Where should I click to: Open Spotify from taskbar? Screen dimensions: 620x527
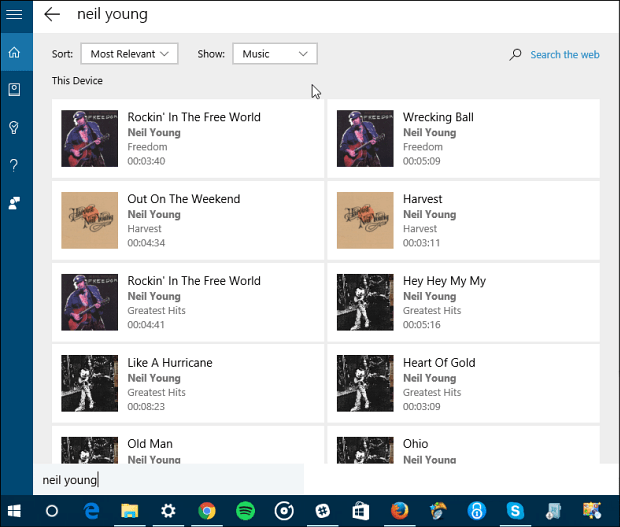(245, 511)
